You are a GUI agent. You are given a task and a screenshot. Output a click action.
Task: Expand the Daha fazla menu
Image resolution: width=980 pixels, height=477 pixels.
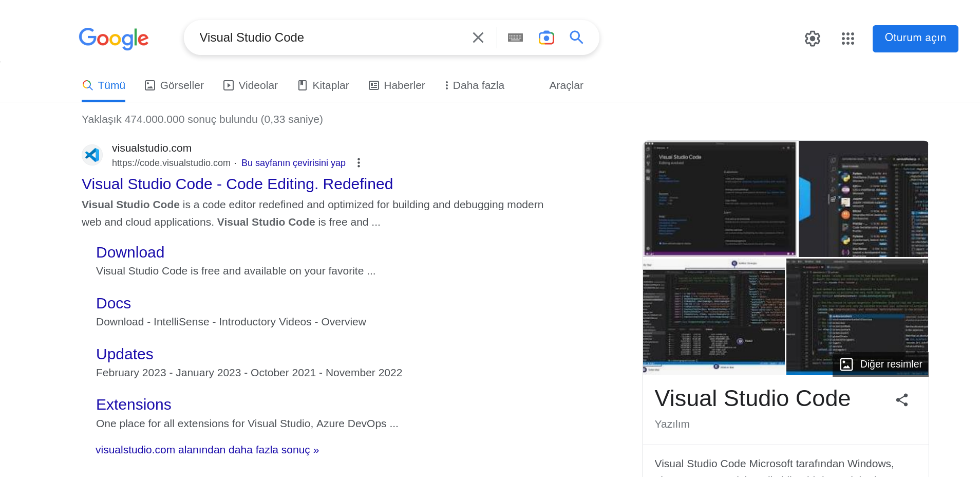click(475, 85)
